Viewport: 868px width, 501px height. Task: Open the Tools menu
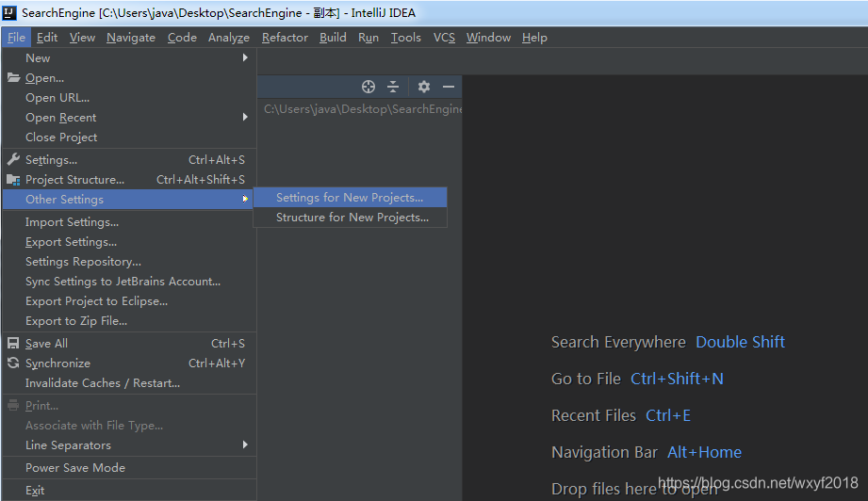pos(406,38)
